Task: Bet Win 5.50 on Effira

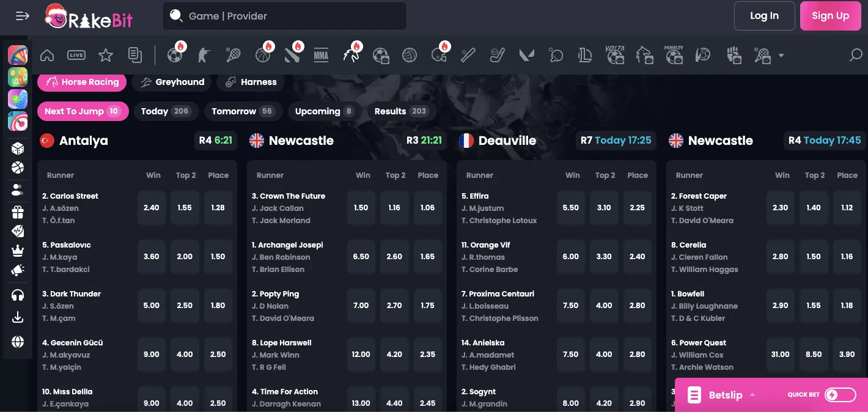Action: coord(571,208)
